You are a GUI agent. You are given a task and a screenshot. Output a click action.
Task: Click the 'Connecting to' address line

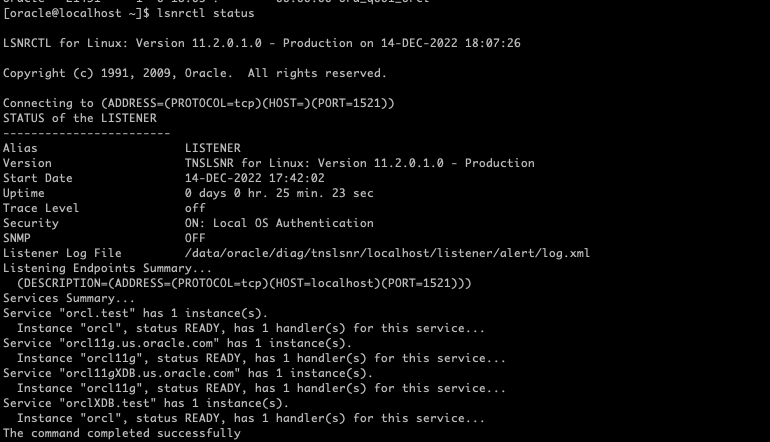click(198, 103)
